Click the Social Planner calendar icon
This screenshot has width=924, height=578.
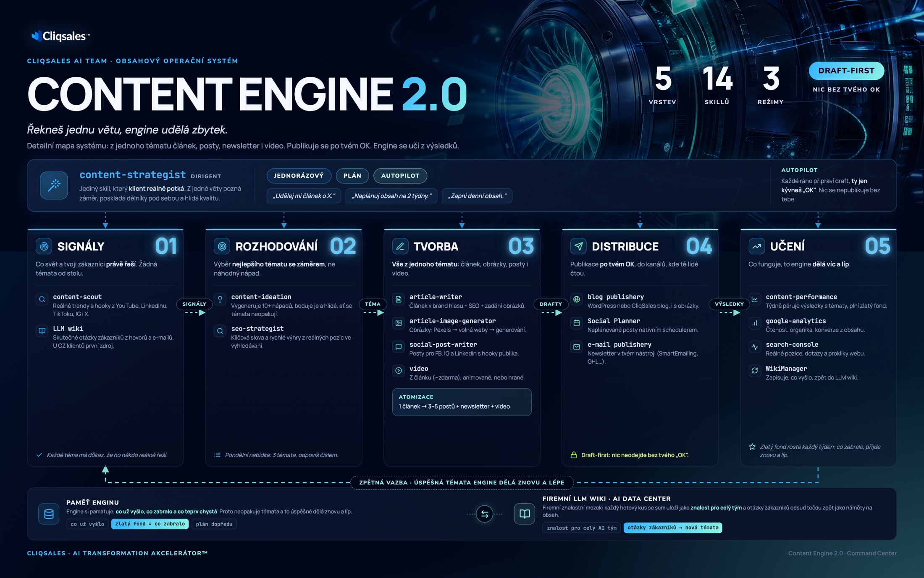tap(577, 323)
